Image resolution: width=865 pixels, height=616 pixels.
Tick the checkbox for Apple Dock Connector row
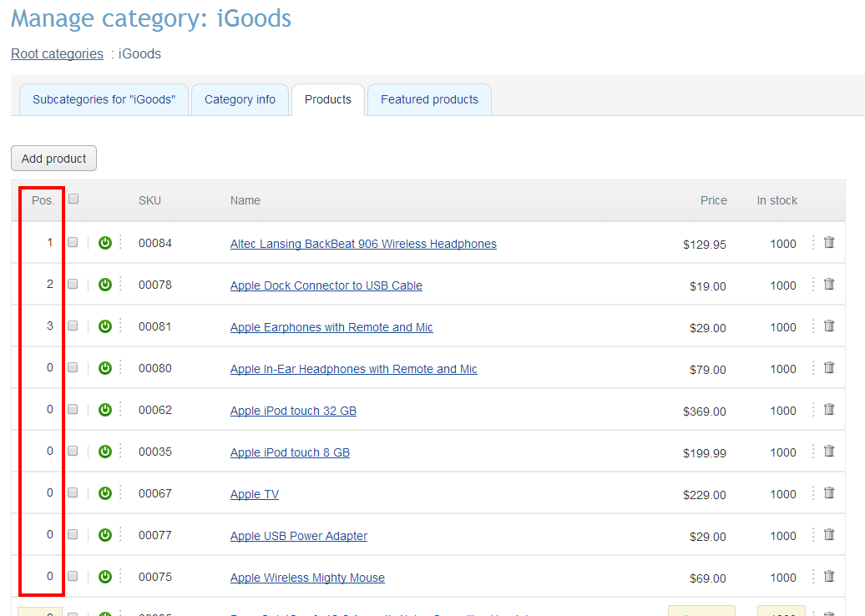tap(73, 284)
